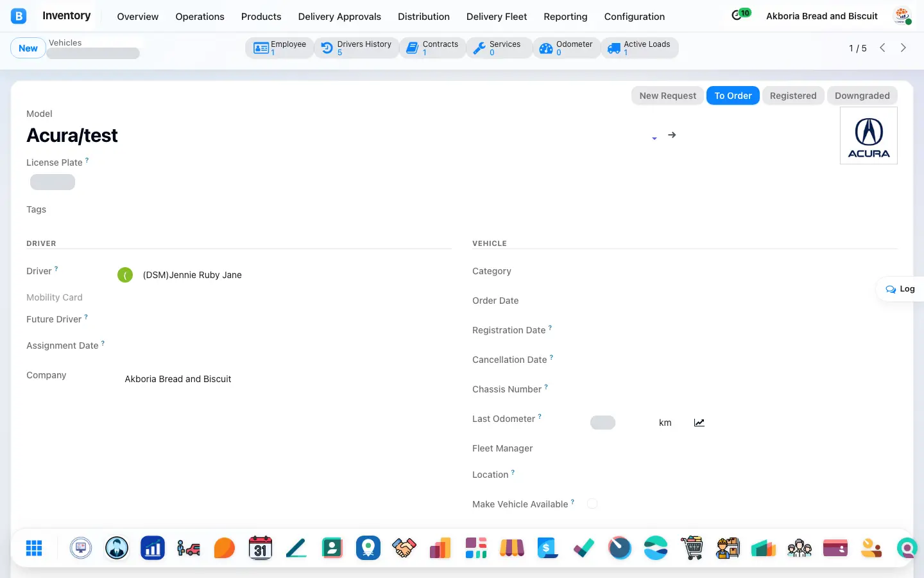Click the activity clock icon with badge 10

click(740, 14)
